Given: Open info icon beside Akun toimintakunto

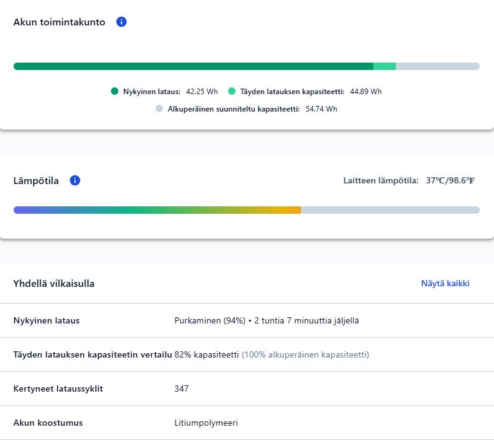Looking at the screenshot, I should click(121, 22).
